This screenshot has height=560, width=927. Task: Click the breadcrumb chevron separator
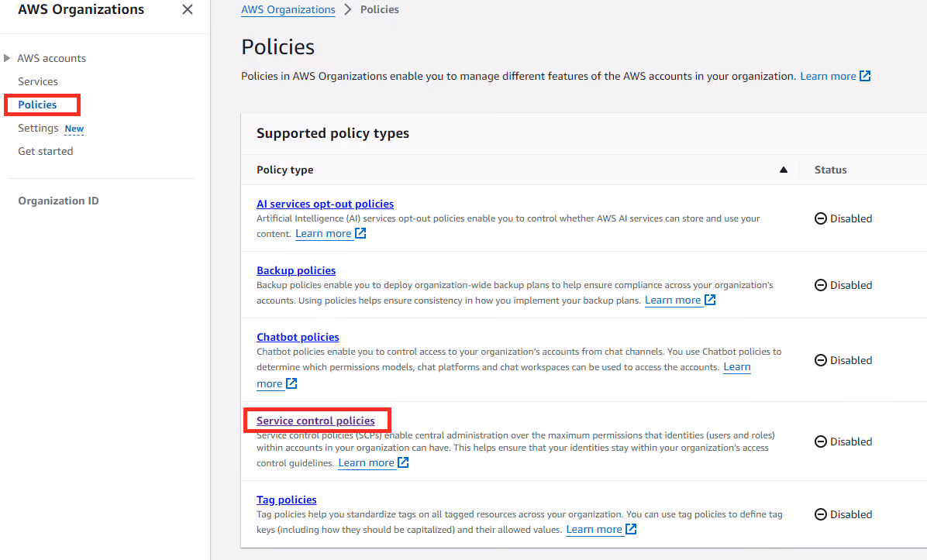[347, 9]
